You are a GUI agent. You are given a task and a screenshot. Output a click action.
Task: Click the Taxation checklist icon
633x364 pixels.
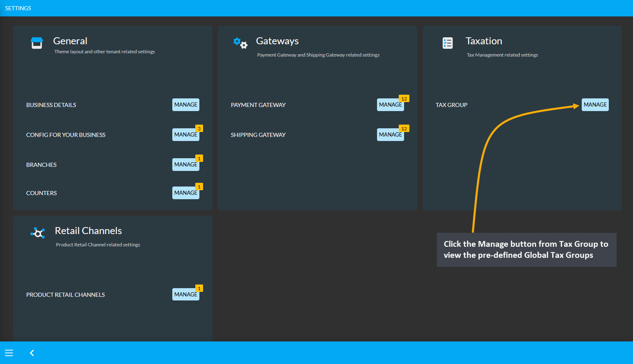[448, 43]
